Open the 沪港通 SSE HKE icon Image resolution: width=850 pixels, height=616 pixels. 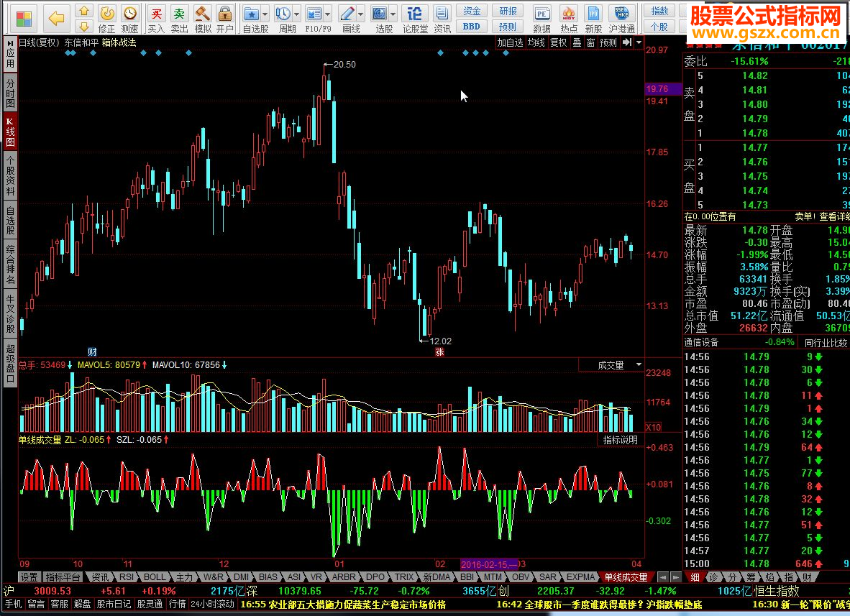(621, 14)
